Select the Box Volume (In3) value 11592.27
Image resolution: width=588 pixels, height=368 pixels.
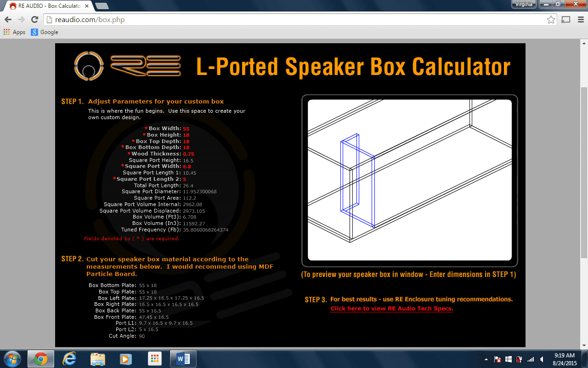click(x=194, y=224)
